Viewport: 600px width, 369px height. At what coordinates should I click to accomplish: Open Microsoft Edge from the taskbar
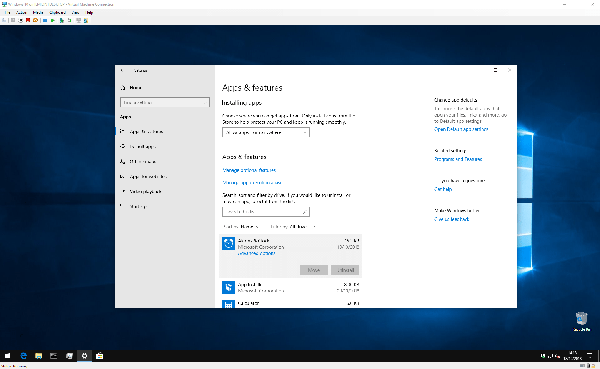[x=23, y=356]
